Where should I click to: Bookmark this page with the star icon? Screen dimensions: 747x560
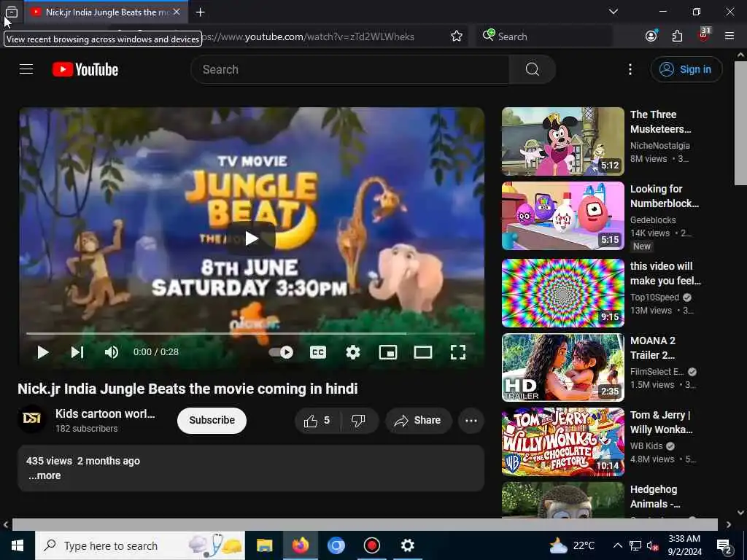(457, 36)
